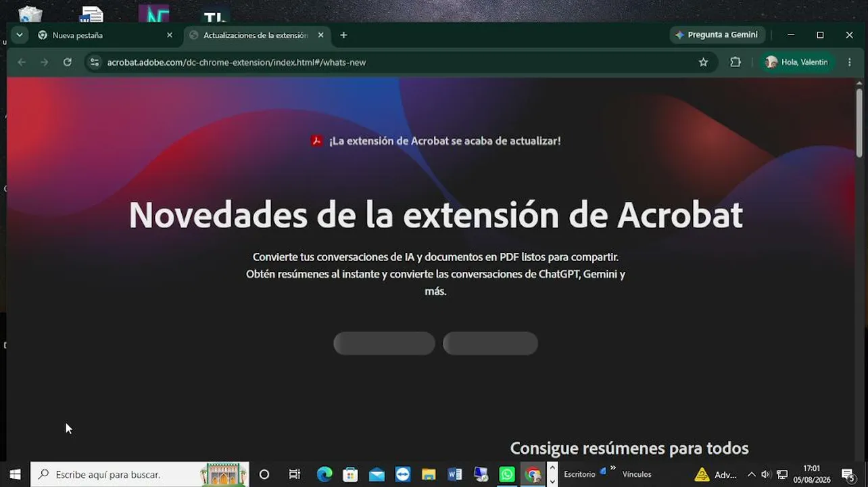Select the Actualizaciones de la extensión tab
Screen dimensions: 868x487
pos(257,35)
